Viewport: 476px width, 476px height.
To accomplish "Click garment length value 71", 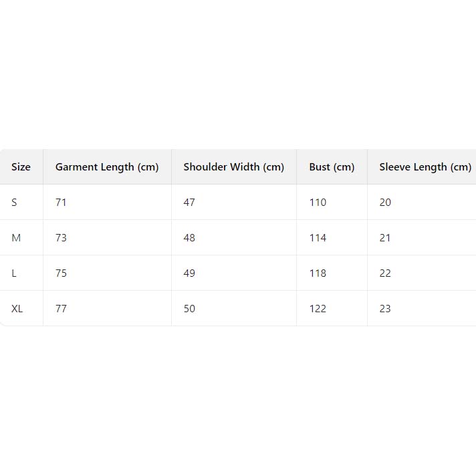I will [x=61, y=203].
